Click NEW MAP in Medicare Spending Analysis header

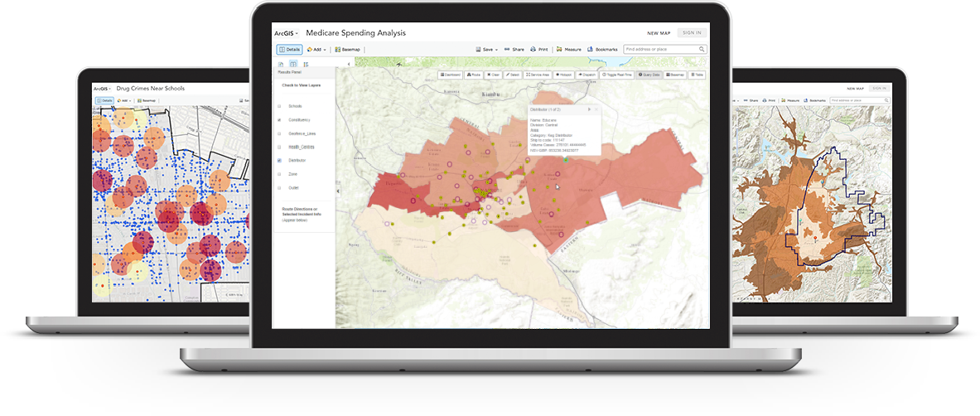(659, 33)
